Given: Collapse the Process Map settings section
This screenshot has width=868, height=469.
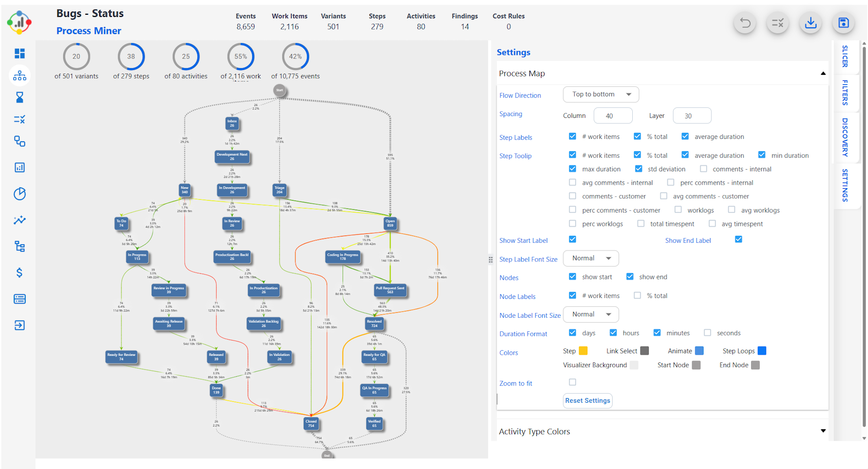Looking at the screenshot, I should click(823, 73).
